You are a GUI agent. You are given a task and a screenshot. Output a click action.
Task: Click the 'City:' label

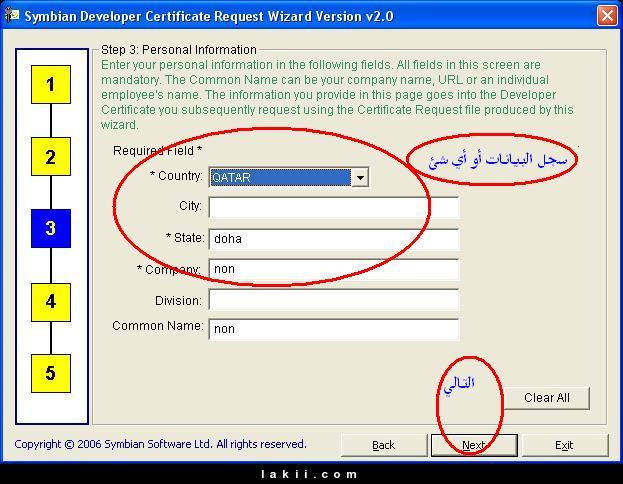pyautogui.click(x=190, y=206)
